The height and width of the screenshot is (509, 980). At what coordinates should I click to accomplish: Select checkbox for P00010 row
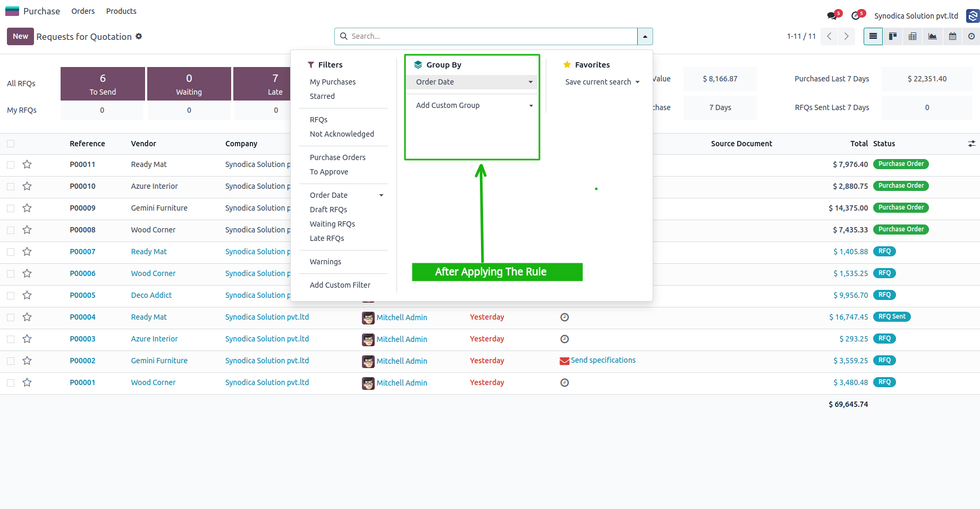coord(11,186)
